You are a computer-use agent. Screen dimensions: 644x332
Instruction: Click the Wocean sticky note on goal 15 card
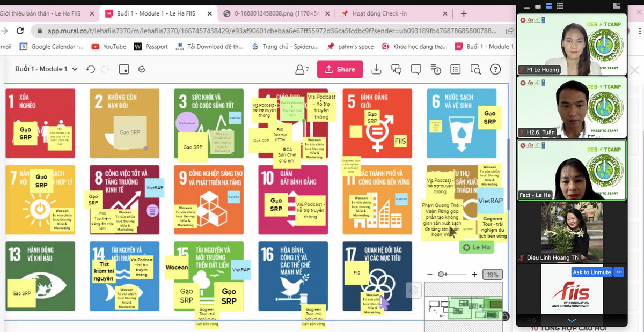(177, 268)
